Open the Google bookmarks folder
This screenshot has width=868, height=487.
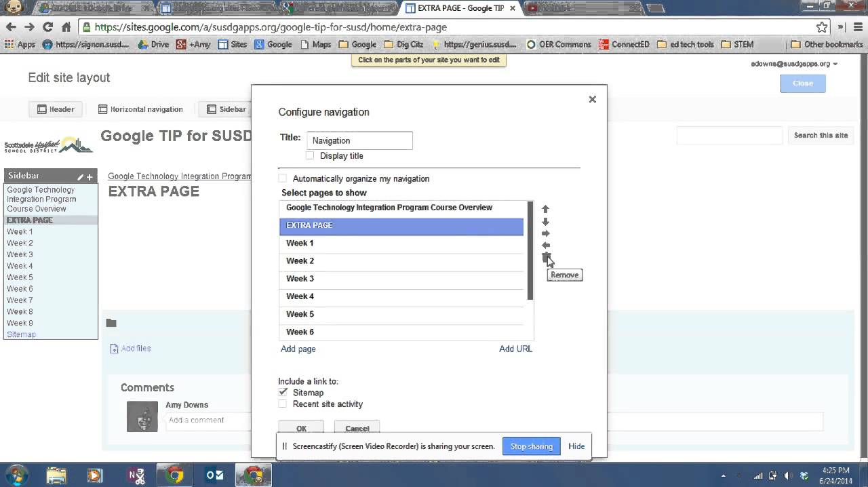tap(357, 44)
